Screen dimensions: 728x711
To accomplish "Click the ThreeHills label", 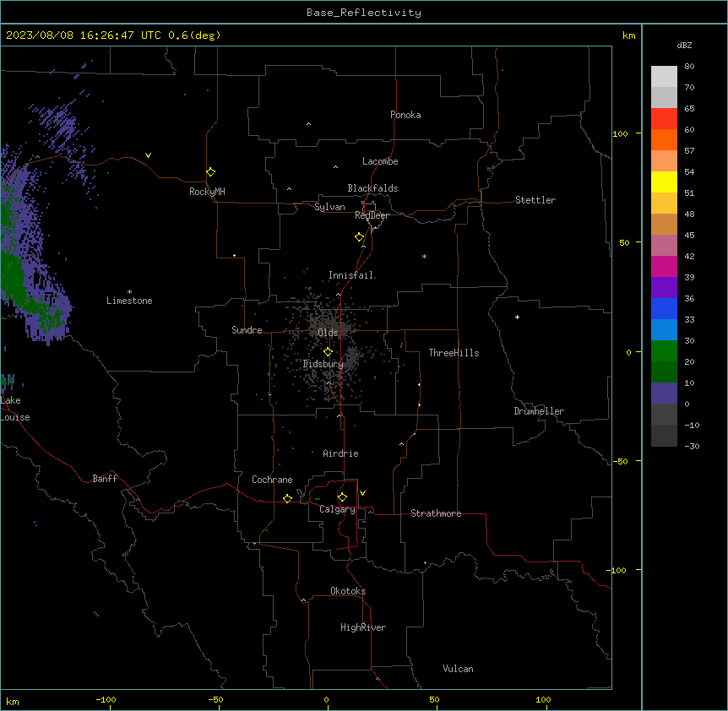I will 454,353.
